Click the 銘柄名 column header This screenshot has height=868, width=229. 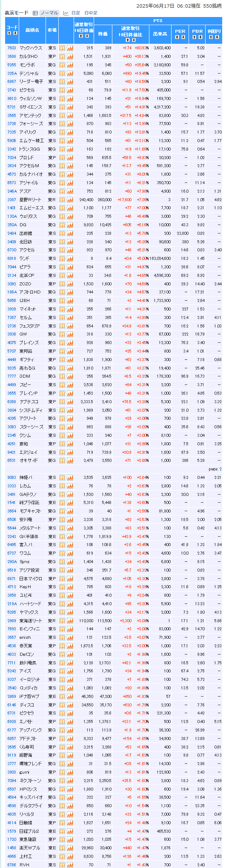[x=32, y=30]
